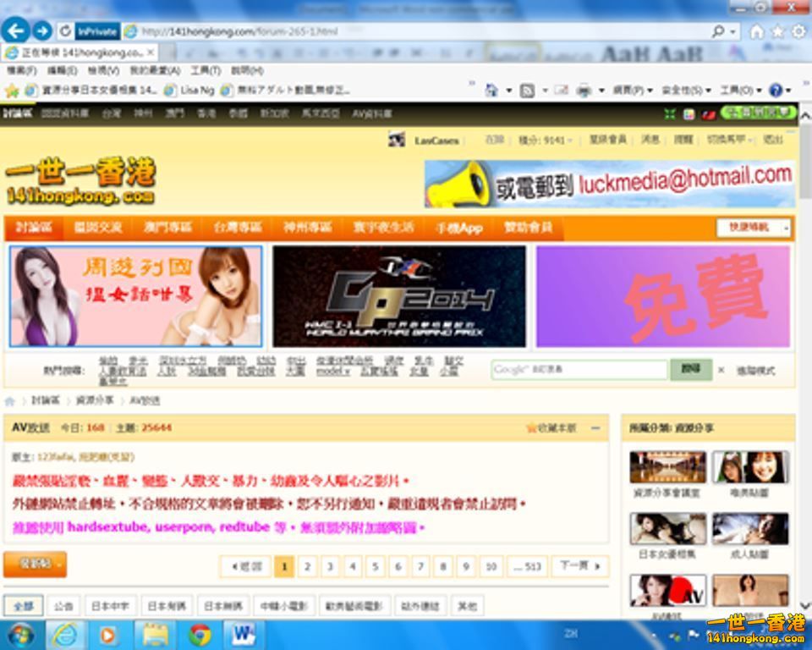
Task: Open the blue Help question-mark icon
Action: (776, 91)
